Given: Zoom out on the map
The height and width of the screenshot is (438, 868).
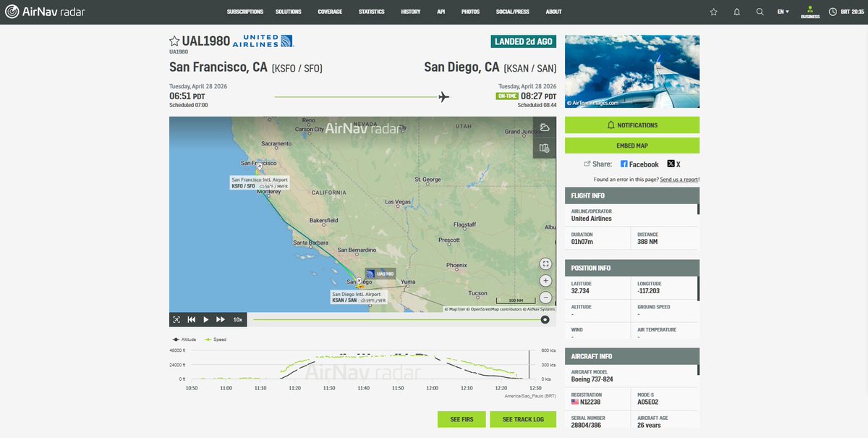Looking at the screenshot, I should coord(546,298).
